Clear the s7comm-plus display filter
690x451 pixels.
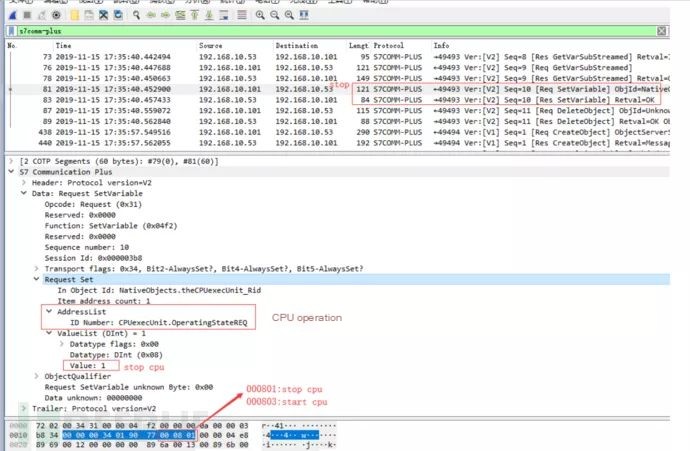coord(661,31)
